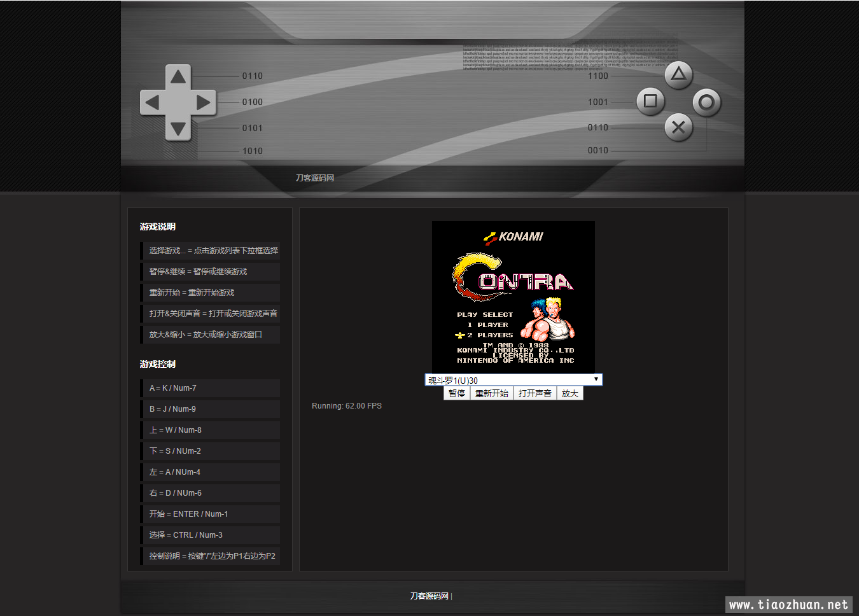
Task: Click the 重新开始 = 重新开始游戏 row
Action: pyautogui.click(x=210, y=293)
